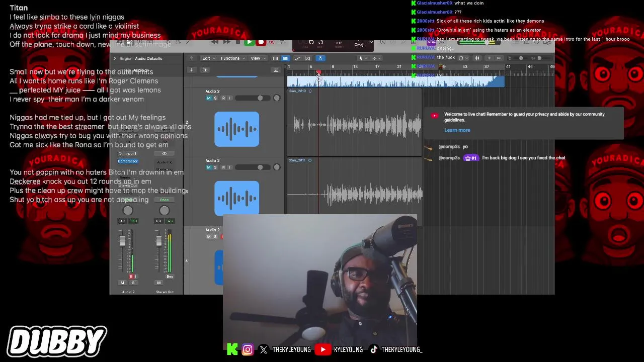This screenshot has width=644, height=362.
Task: Mute the track with region titan_2#10
Action: [x=209, y=98]
